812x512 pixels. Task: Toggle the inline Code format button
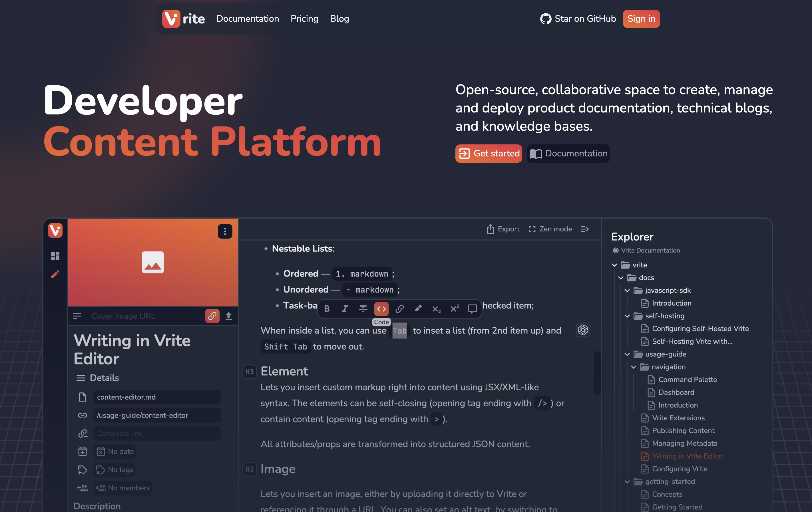point(381,309)
